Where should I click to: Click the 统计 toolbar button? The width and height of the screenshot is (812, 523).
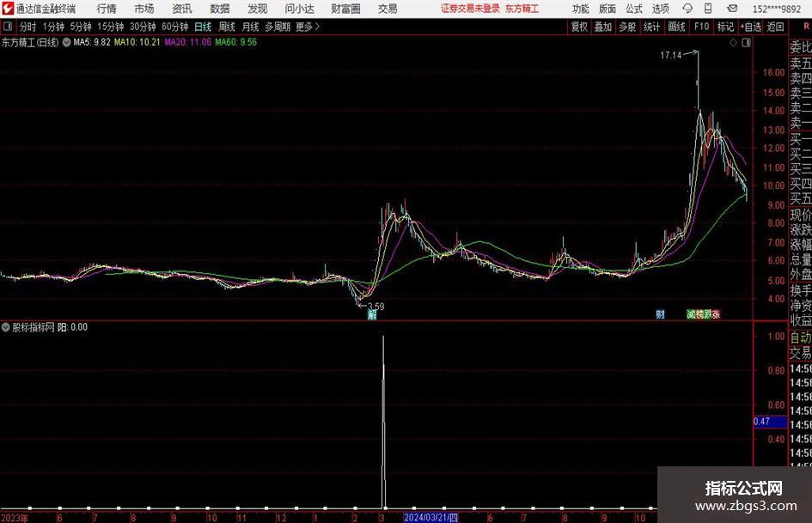click(651, 27)
